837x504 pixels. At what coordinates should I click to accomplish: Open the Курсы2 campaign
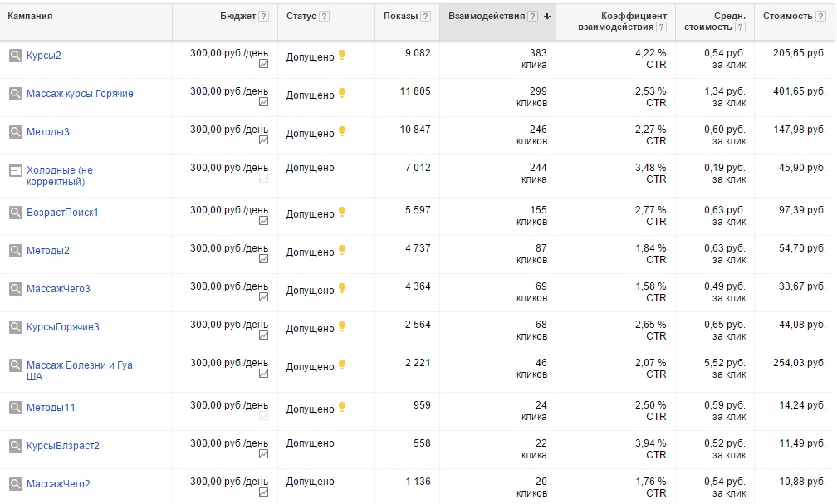pos(44,56)
